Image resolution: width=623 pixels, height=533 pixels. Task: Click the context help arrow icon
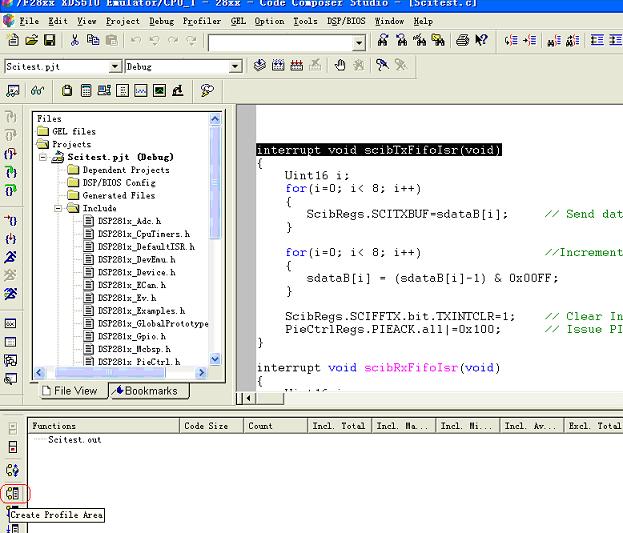click(481, 41)
